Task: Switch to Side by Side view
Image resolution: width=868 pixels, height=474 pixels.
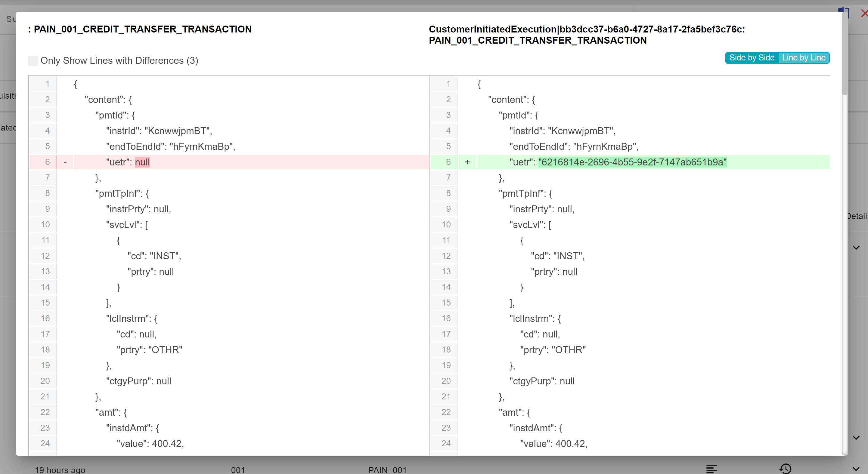Action: pos(752,58)
